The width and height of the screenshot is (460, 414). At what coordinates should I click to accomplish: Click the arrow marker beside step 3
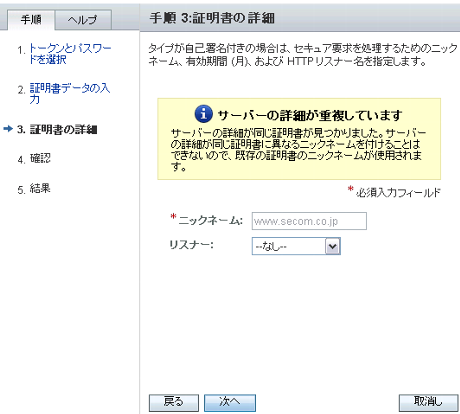click(8, 129)
